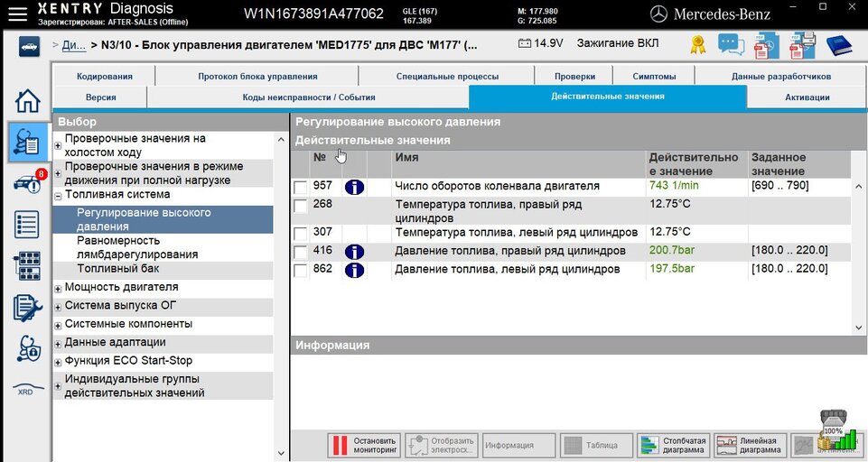This screenshot has height=462, width=868.
Task: Tick checkbox for fuel temperature row 268
Action: click(300, 206)
